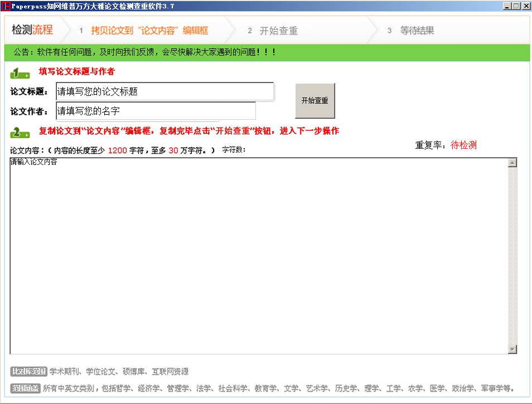Click the scrollbar up arrow
The width and height of the screenshot is (532, 404).
513,162
